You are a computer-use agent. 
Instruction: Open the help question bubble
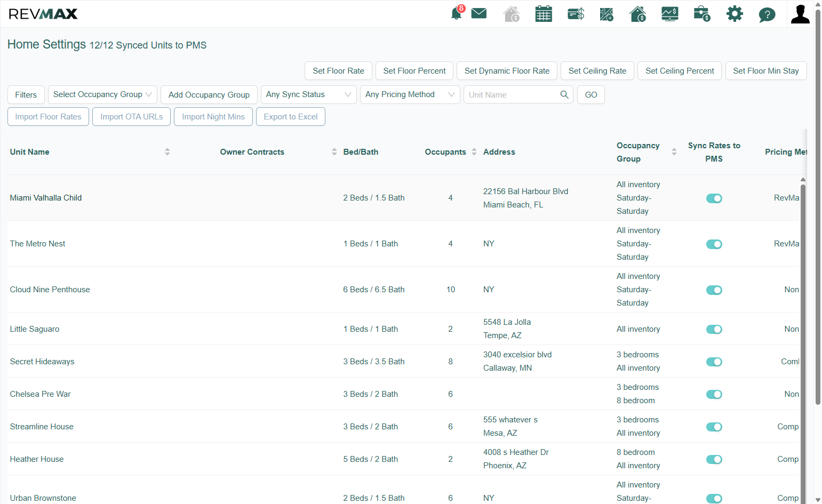coord(767,14)
